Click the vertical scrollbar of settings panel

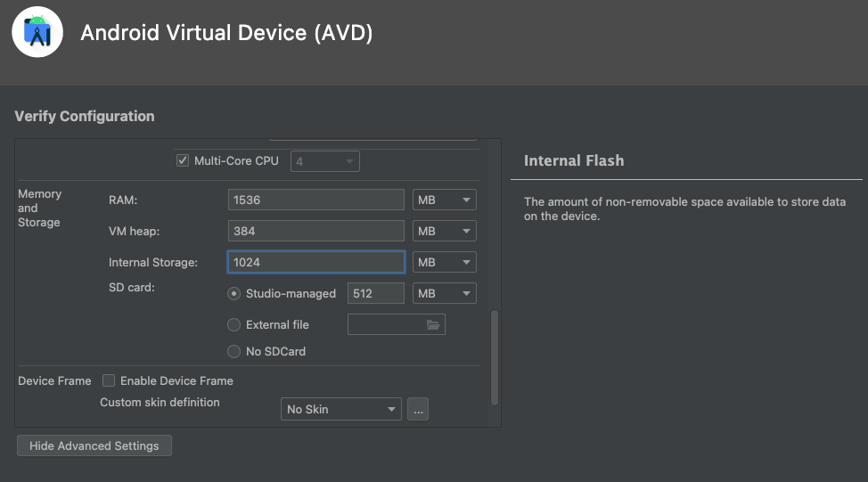[495, 358]
